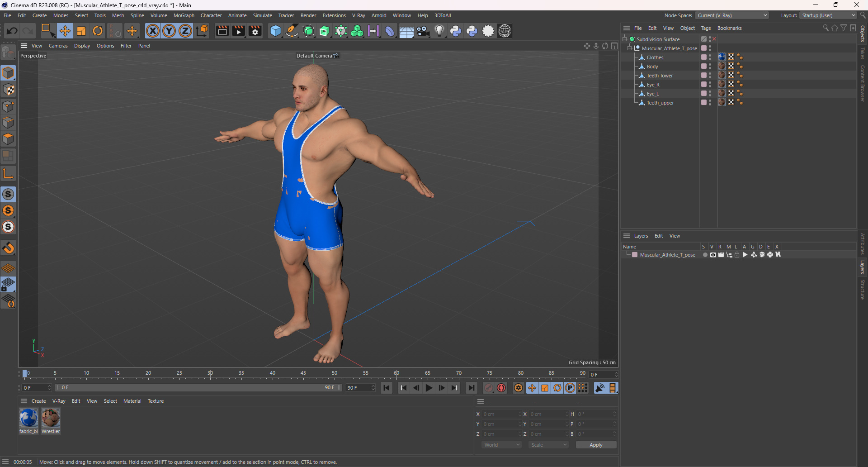This screenshot has width=868, height=467.
Task: Enable Axis mode L-shaped icon
Action: tap(8, 173)
